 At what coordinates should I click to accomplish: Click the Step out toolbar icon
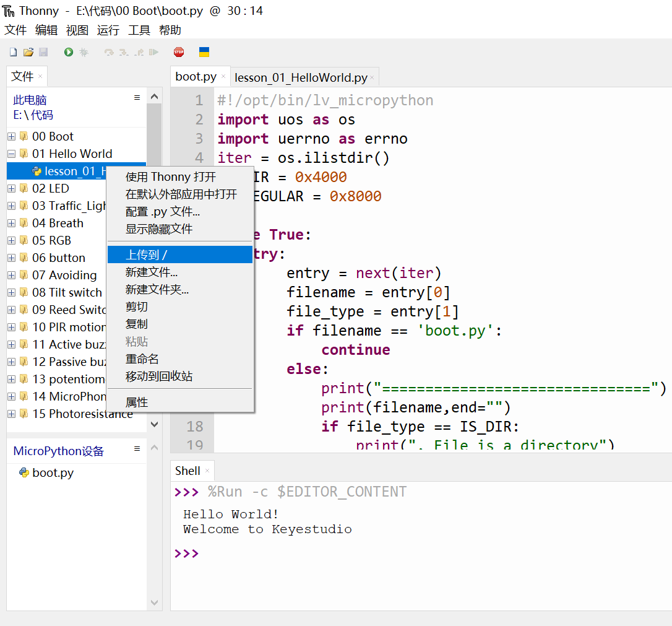(139, 52)
